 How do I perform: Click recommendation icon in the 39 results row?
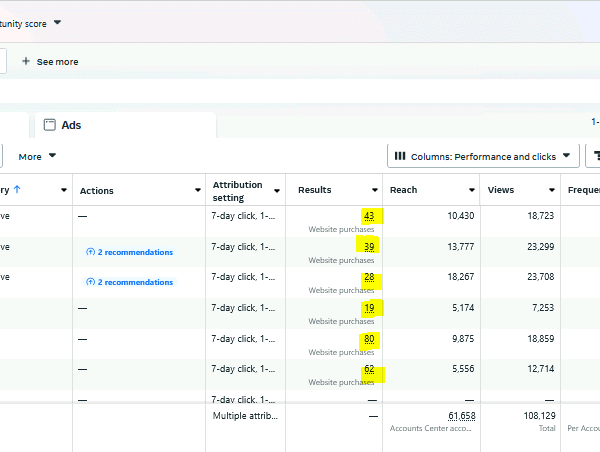click(x=91, y=252)
